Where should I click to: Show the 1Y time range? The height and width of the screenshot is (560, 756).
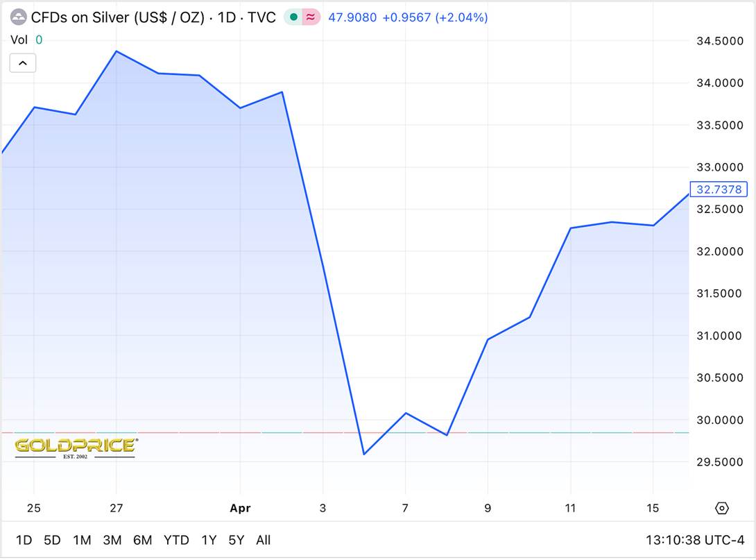[209, 541]
